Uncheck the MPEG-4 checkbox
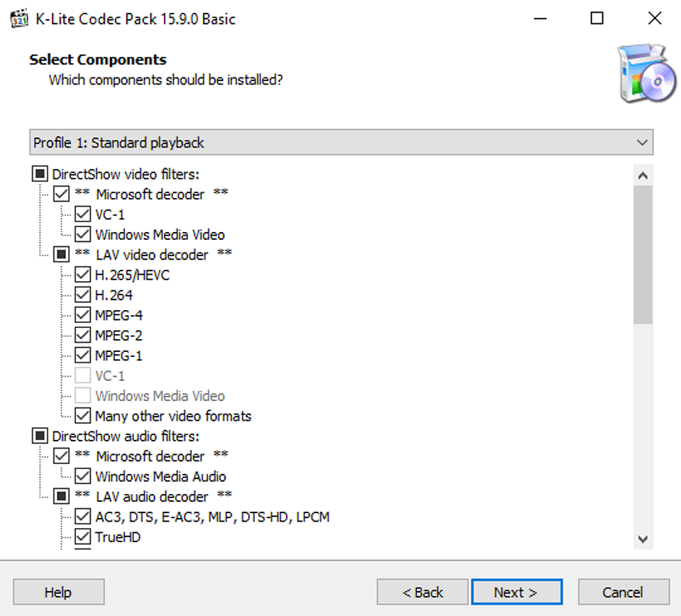 82,315
